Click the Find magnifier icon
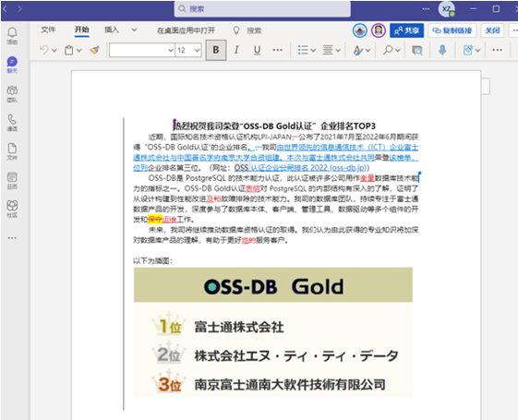Screen dimensions: 518x420 tap(388, 50)
